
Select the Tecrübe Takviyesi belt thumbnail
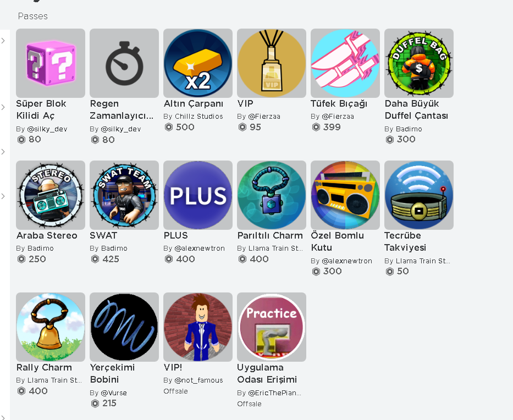point(419,195)
